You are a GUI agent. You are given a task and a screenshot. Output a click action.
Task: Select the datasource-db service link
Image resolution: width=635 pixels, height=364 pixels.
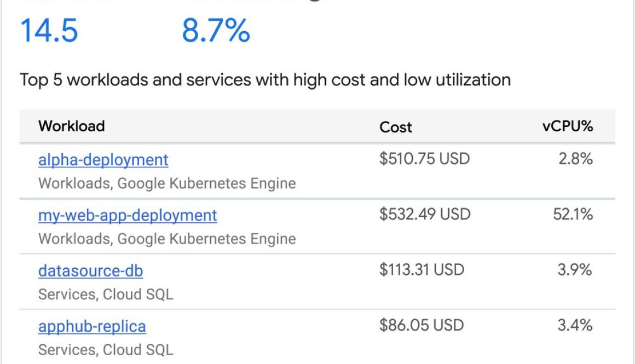pyautogui.click(x=91, y=271)
